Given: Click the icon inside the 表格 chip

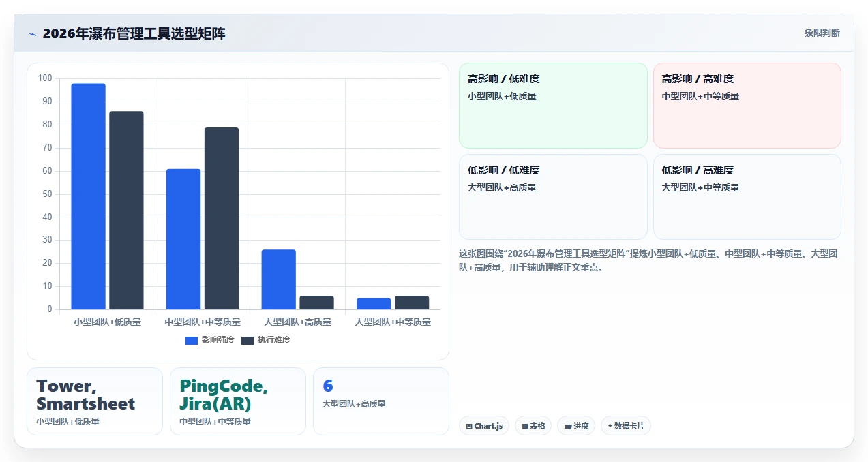Looking at the screenshot, I should point(525,426).
